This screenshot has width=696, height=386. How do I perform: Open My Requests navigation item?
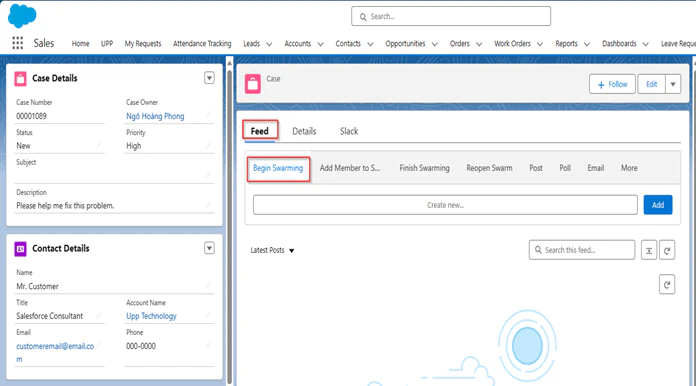click(x=143, y=43)
